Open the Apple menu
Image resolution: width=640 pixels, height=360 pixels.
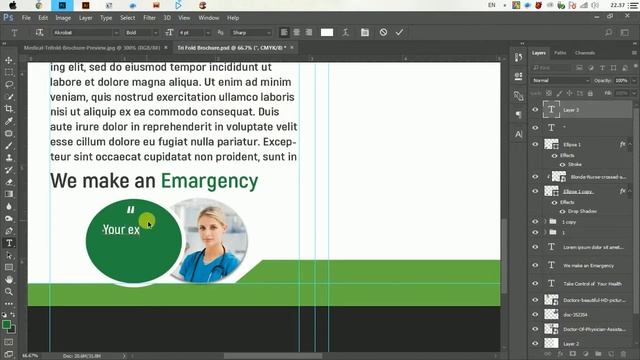click(13, 5)
